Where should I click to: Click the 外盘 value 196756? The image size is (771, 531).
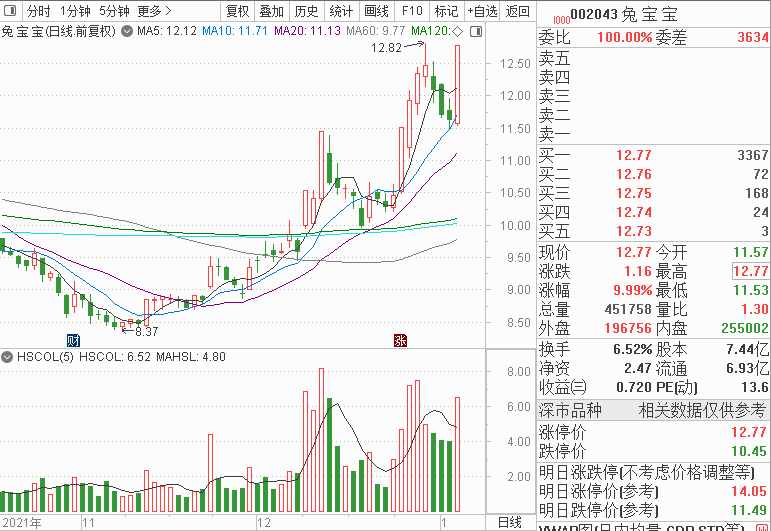pyautogui.click(x=628, y=328)
